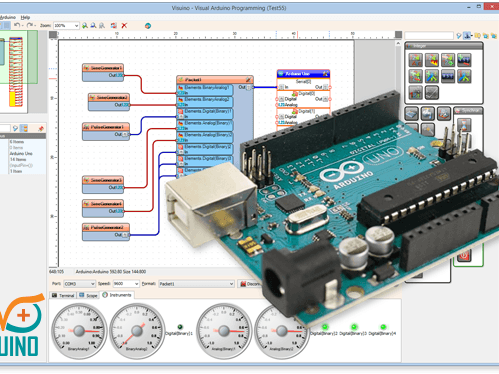This screenshot has width=499, height=374.
Task: Open the Port COM3 dropdown
Action: (x=79, y=284)
